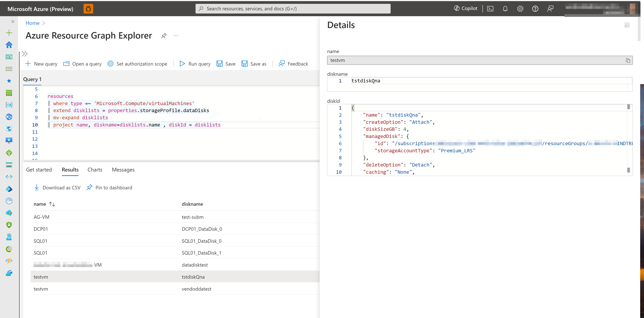
Task: Start a New query
Action: (41, 64)
